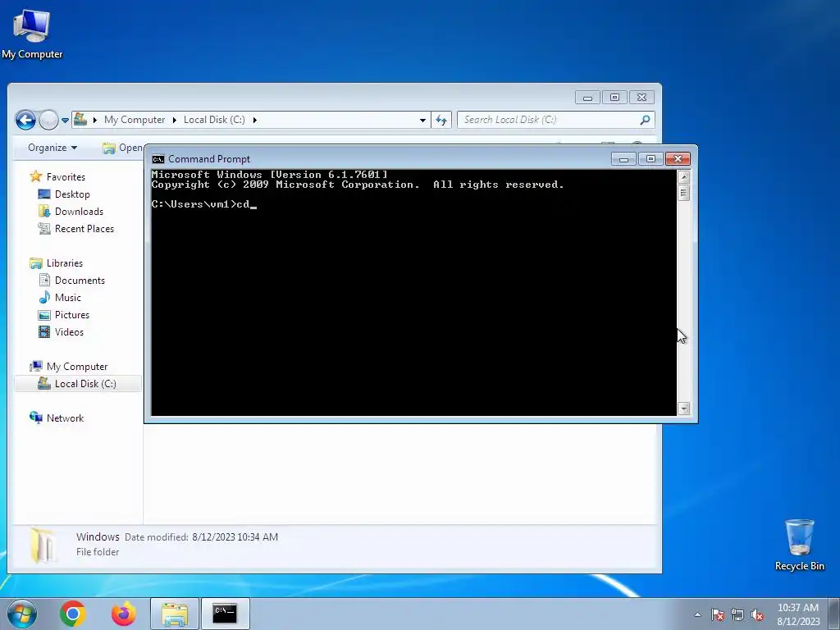Minimize the Explorer window
The width and height of the screenshot is (840, 630).
587,98
